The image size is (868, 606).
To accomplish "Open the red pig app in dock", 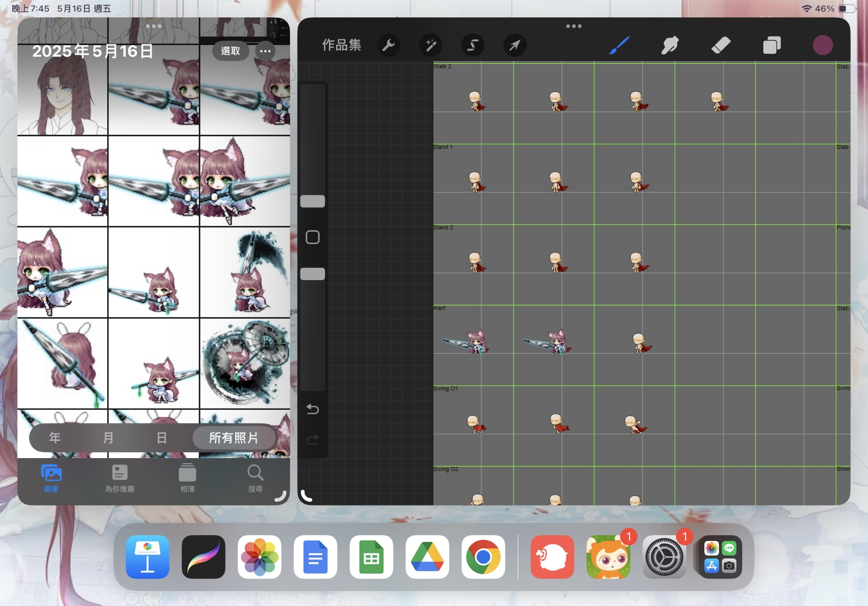I will tap(552, 557).
